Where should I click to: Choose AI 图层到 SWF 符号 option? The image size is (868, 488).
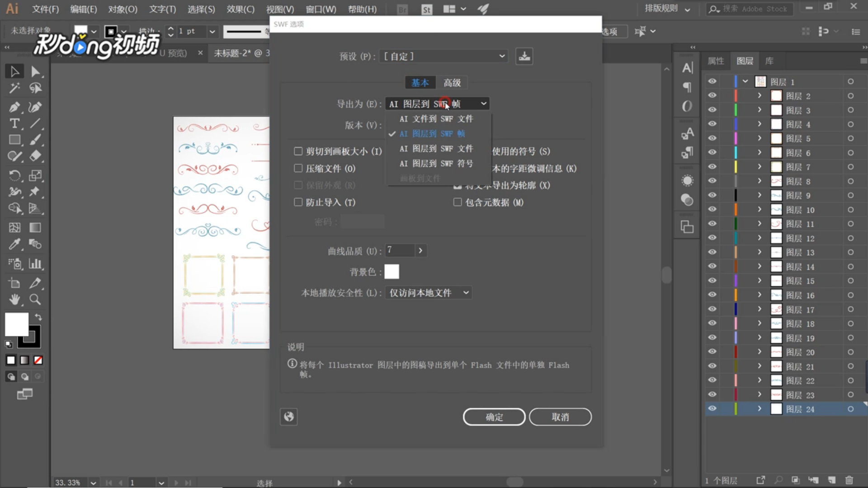[x=436, y=164]
